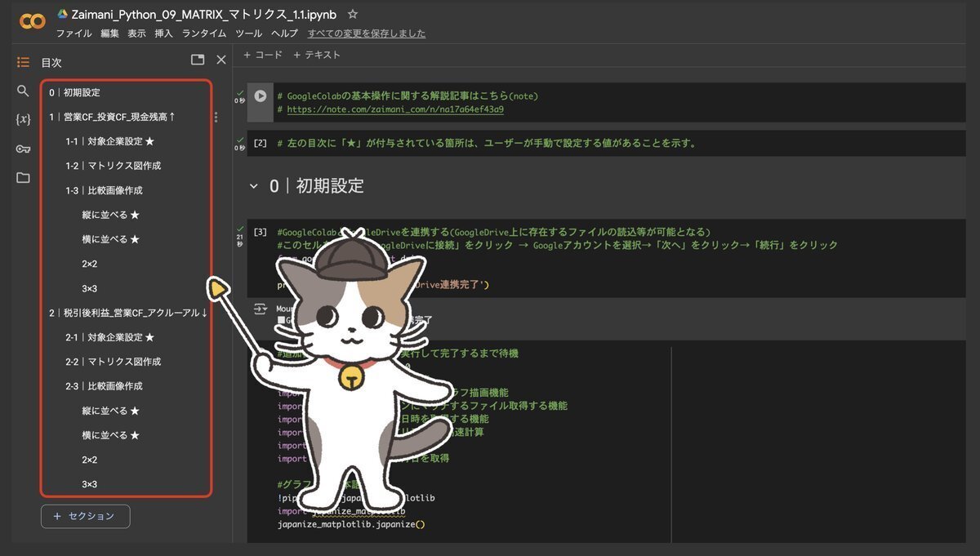Click the Google Drive icon beside title

click(63, 15)
